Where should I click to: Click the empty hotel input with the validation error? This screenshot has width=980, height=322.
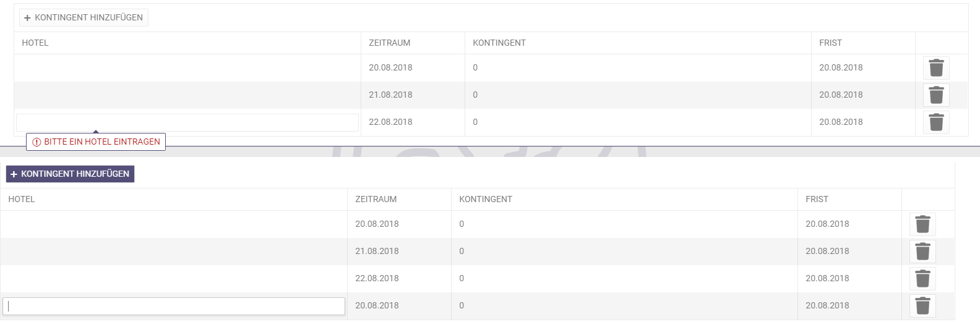coord(187,122)
